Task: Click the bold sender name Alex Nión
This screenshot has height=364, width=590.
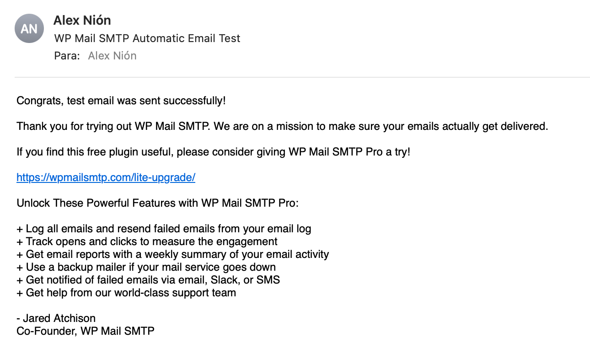Action: [x=82, y=20]
